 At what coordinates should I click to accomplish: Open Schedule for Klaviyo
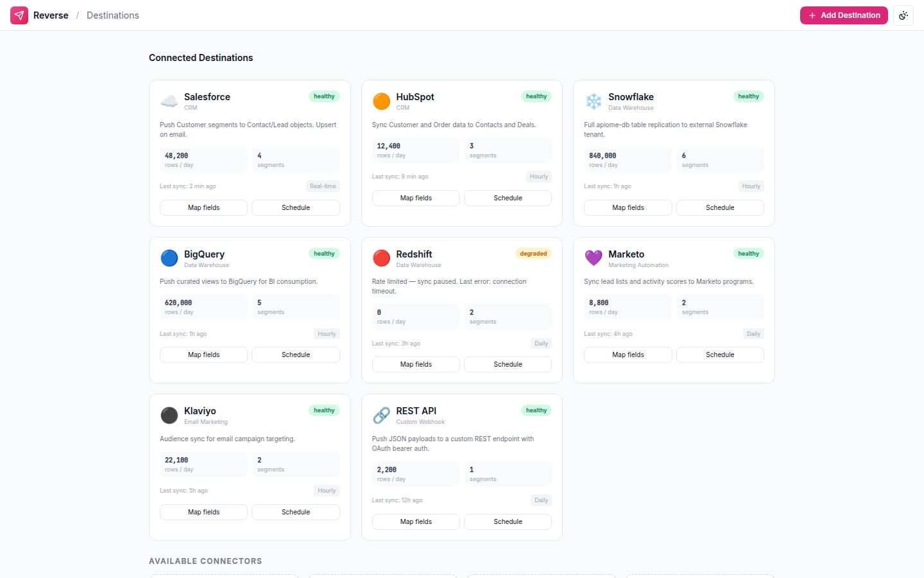pyautogui.click(x=296, y=512)
